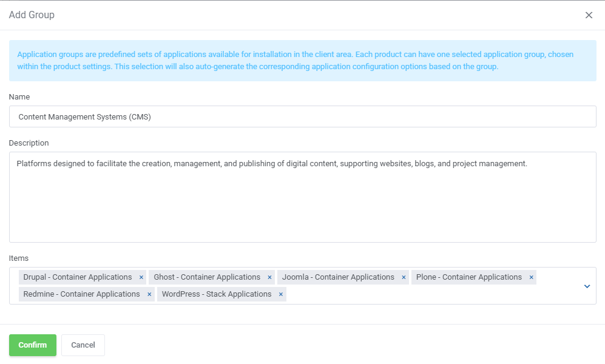Screen dimensions: 605x364
Task: Focus the Name input field
Action: pyautogui.click(x=302, y=116)
